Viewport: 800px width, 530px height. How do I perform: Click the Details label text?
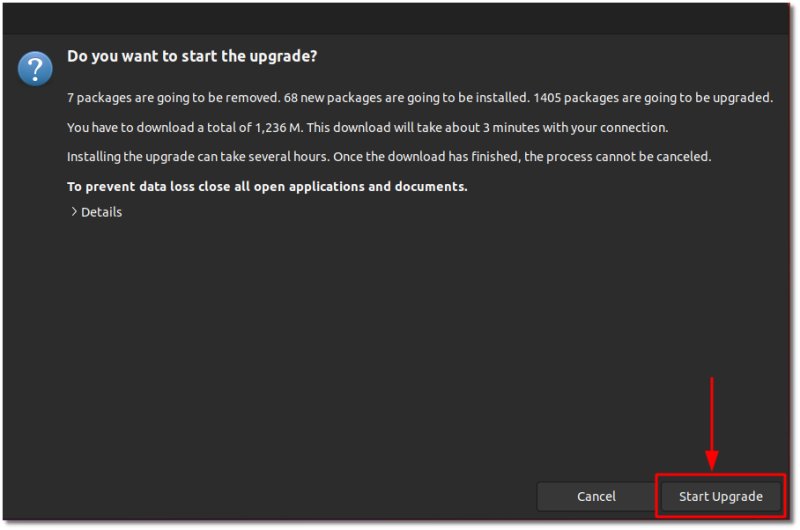click(102, 212)
